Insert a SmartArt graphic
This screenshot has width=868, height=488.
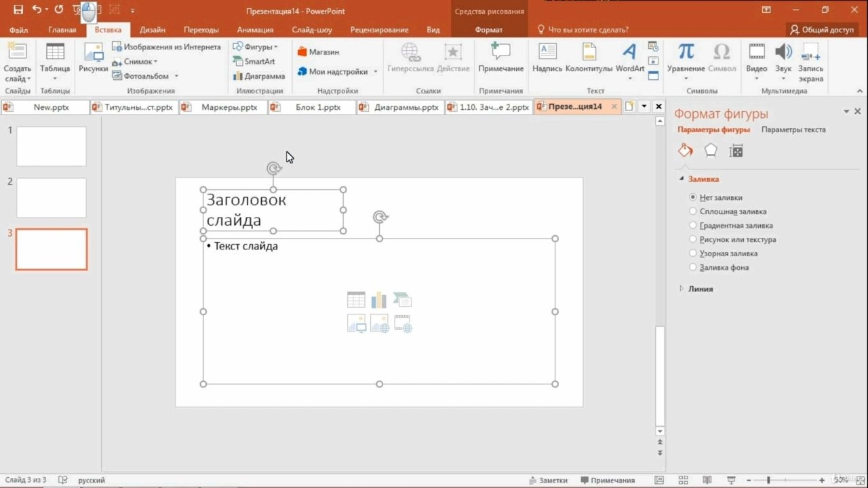pos(254,62)
